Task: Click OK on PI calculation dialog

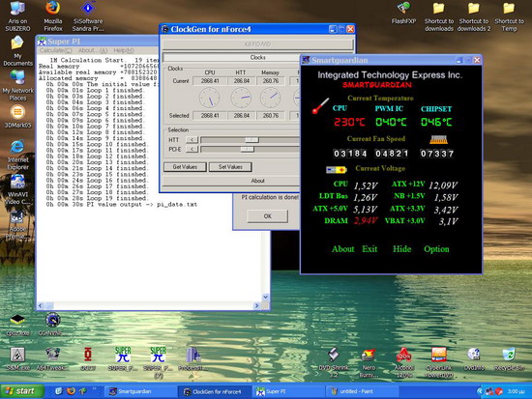Action: click(x=267, y=216)
